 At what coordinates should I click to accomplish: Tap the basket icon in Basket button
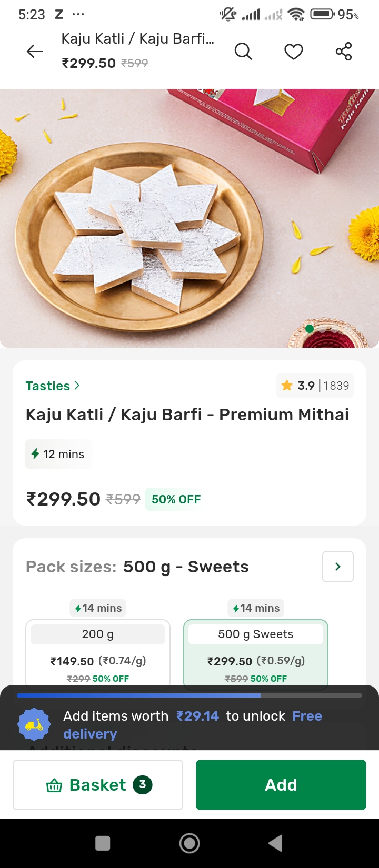(x=54, y=786)
